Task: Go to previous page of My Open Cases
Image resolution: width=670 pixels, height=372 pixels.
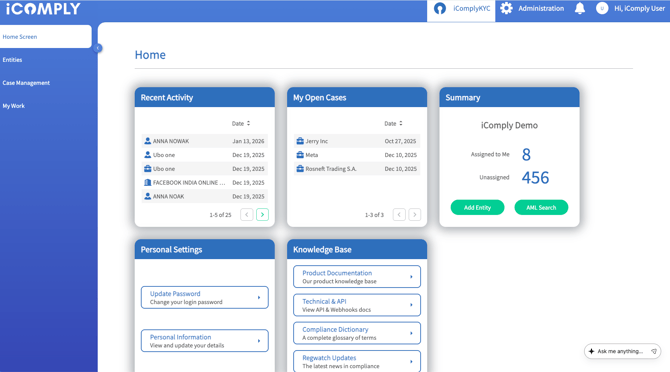Action: tap(399, 214)
